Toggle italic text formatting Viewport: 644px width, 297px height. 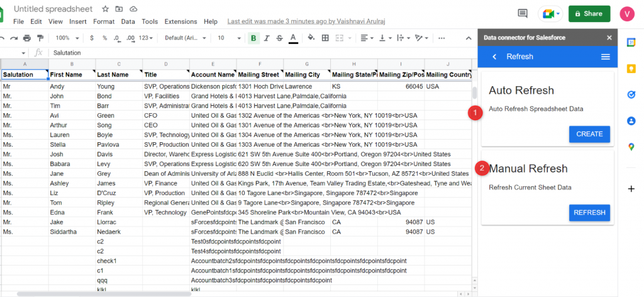[x=267, y=38]
